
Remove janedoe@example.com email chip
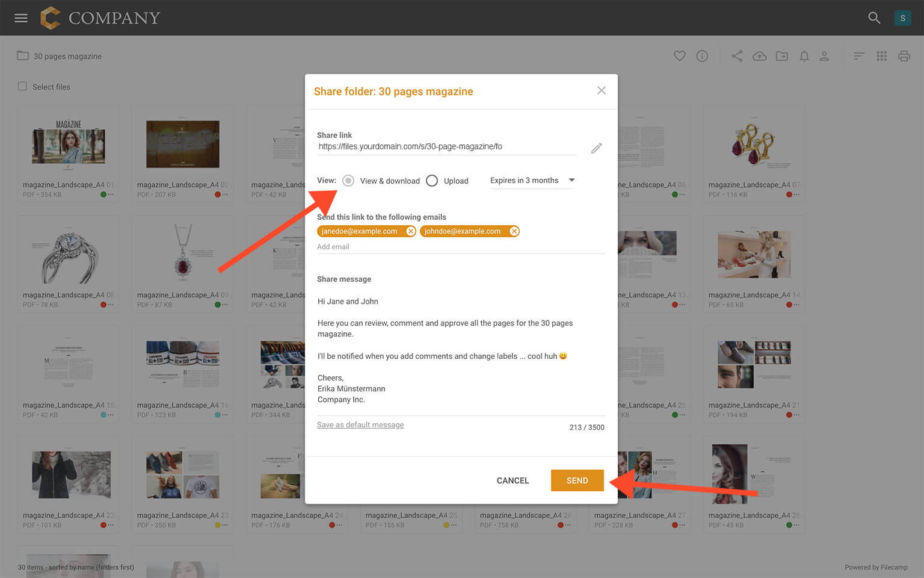point(410,231)
